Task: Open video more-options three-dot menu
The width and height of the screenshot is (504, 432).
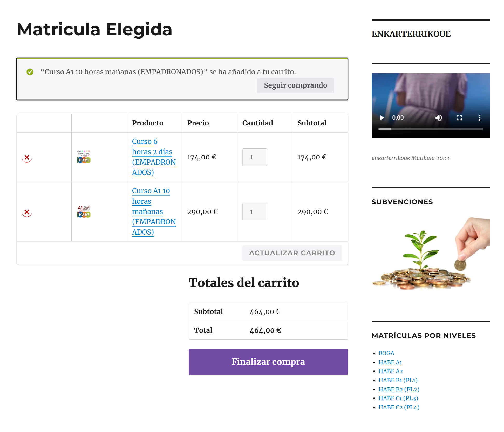Action: pyautogui.click(x=480, y=118)
